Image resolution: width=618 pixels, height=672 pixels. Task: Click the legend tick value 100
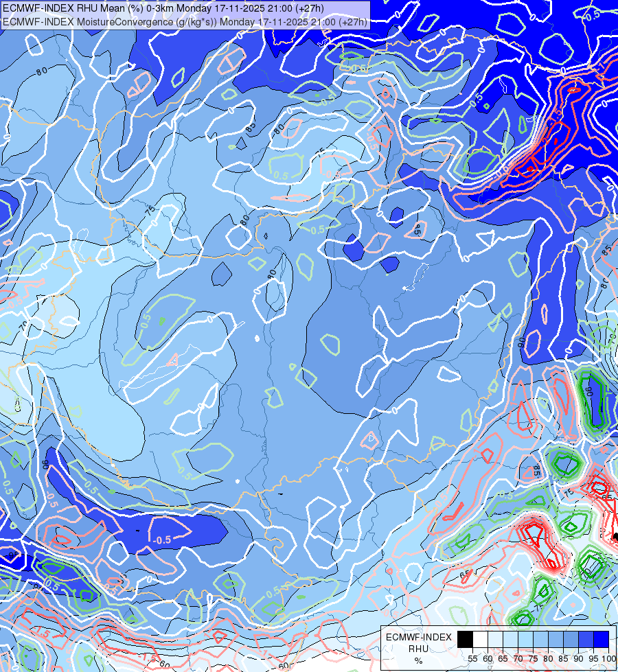[x=608, y=659]
